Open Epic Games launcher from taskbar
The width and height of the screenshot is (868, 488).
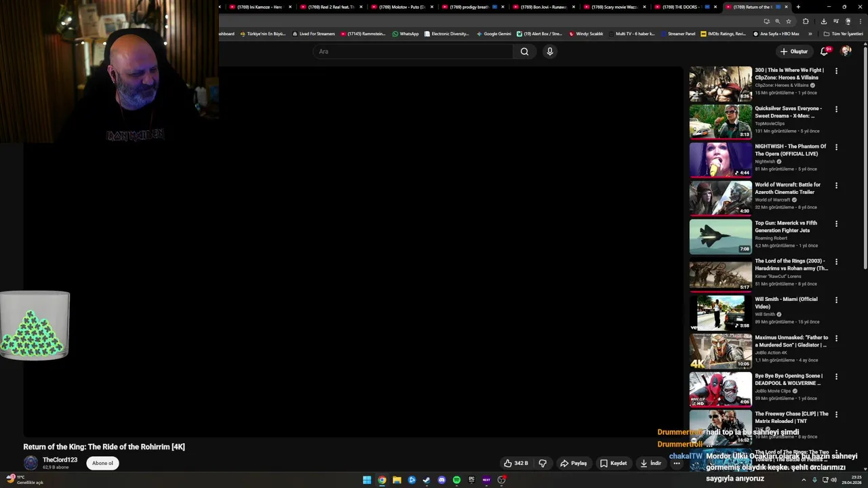click(x=471, y=480)
